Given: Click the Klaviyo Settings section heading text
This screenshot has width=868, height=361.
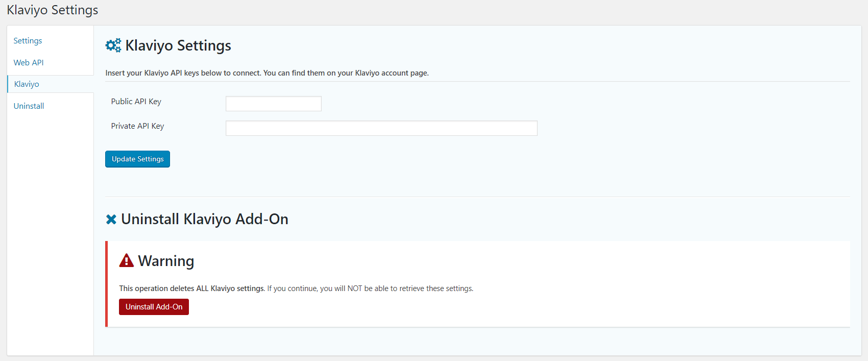Looking at the screenshot, I should (x=178, y=46).
